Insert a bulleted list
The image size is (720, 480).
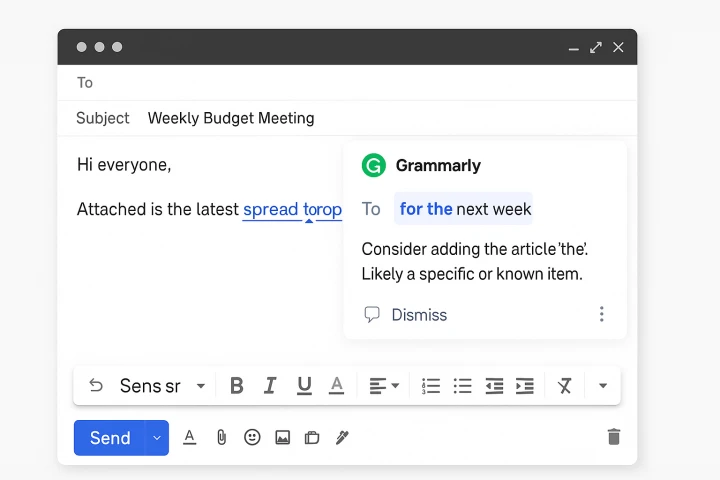click(462, 386)
